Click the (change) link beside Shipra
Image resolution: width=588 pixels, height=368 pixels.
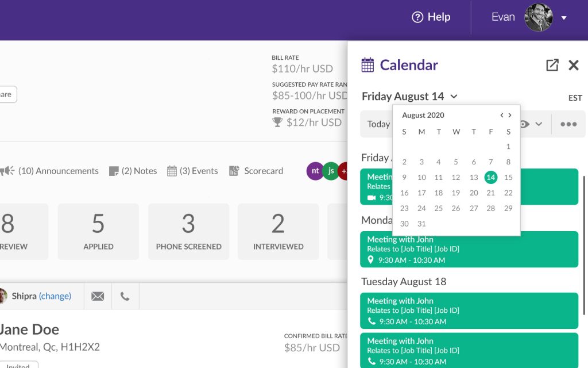pos(55,296)
